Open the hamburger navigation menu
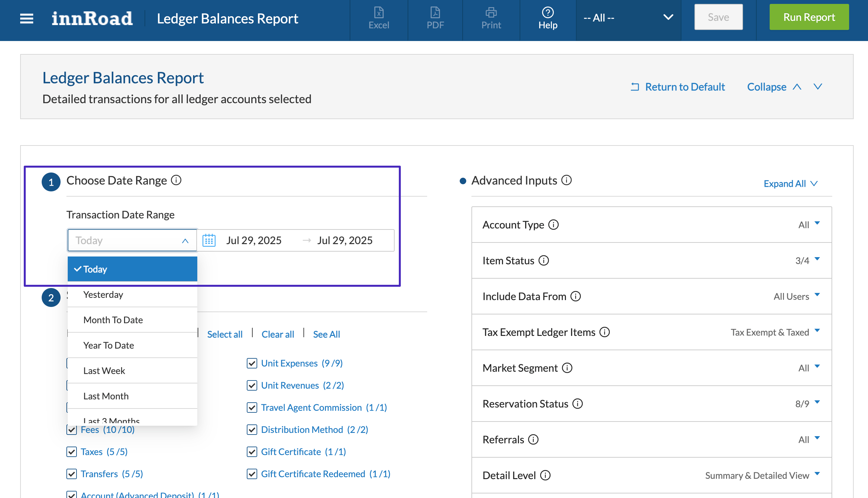The width and height of the screenshot is (868, 498). tap(26, 19)
